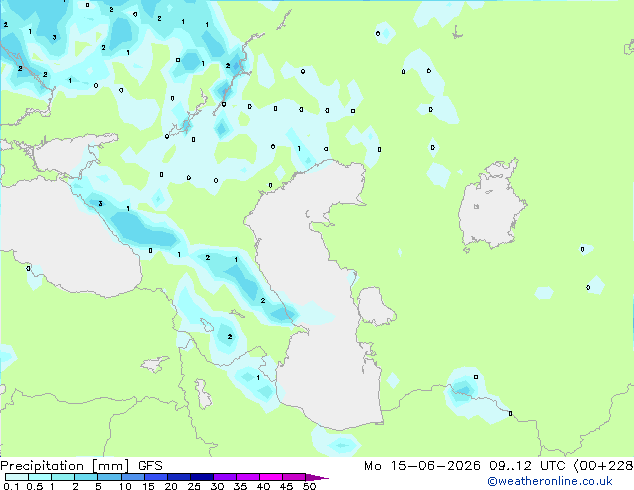Image resolution: width=634 pixels, height=490 pixels.
Task: Click the 10–15 mm blue legend swatch
Action: (x=132, y=477)
